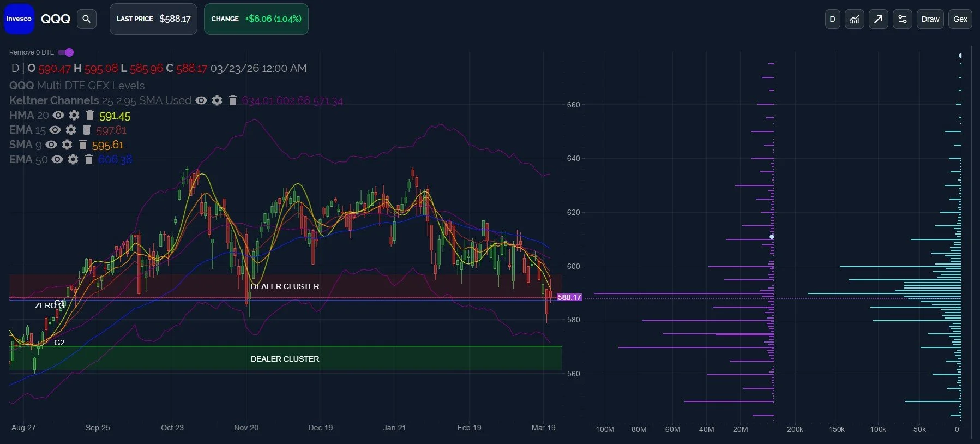Screen dimensions: 980x444
Task: Open the chart settings sliders icon
Action: click(x=903, y=19)
